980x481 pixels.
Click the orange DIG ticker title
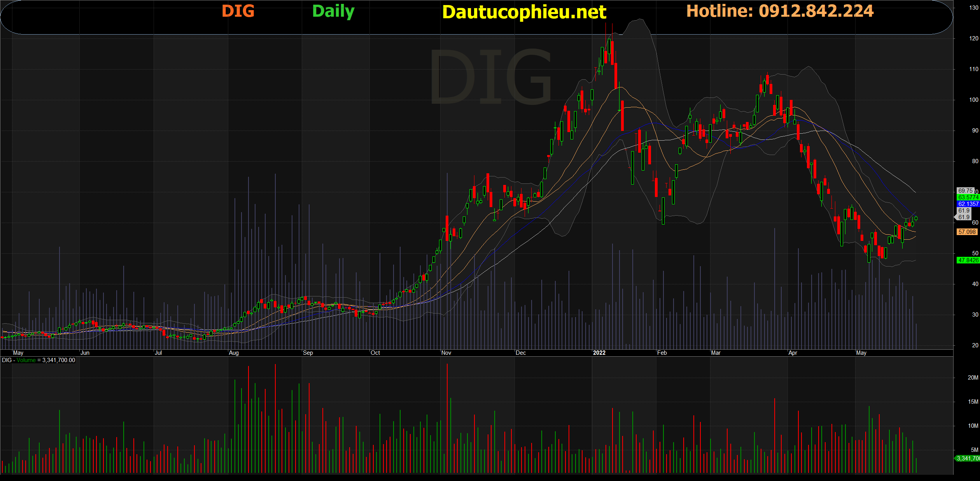238,11
